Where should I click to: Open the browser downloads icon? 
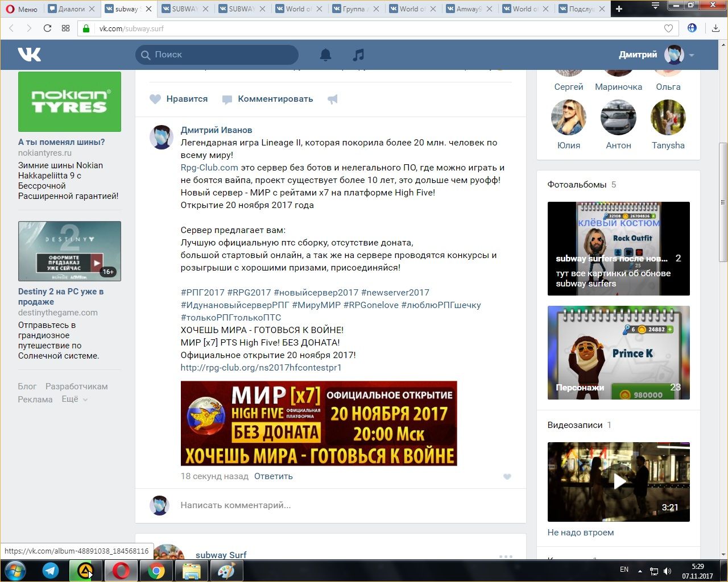[x=715, y=28]
